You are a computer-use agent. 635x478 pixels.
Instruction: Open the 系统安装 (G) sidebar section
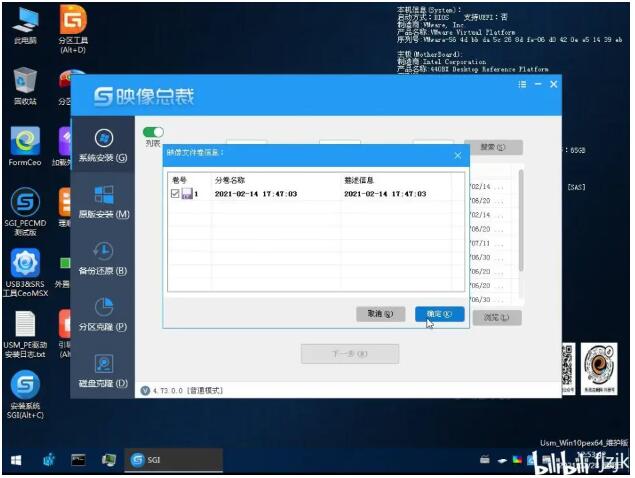pyautogui.click(x=103, y=145)
